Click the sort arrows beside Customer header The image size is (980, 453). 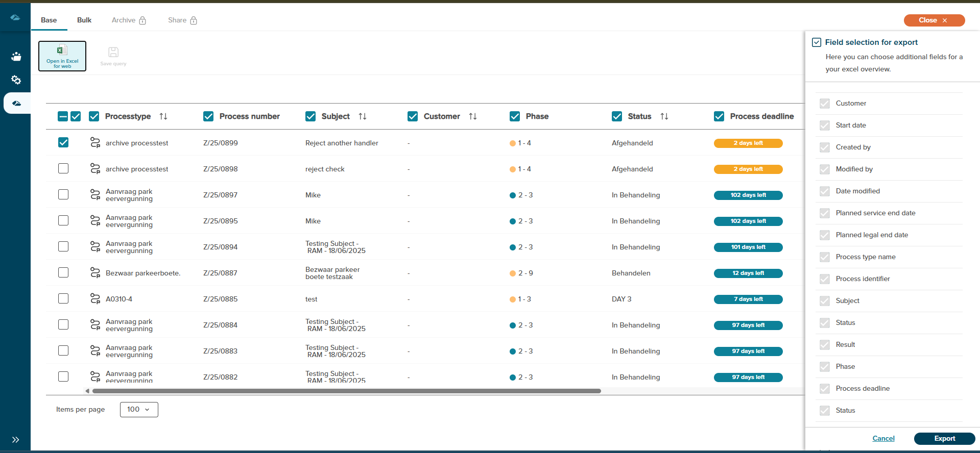(473, 116)
